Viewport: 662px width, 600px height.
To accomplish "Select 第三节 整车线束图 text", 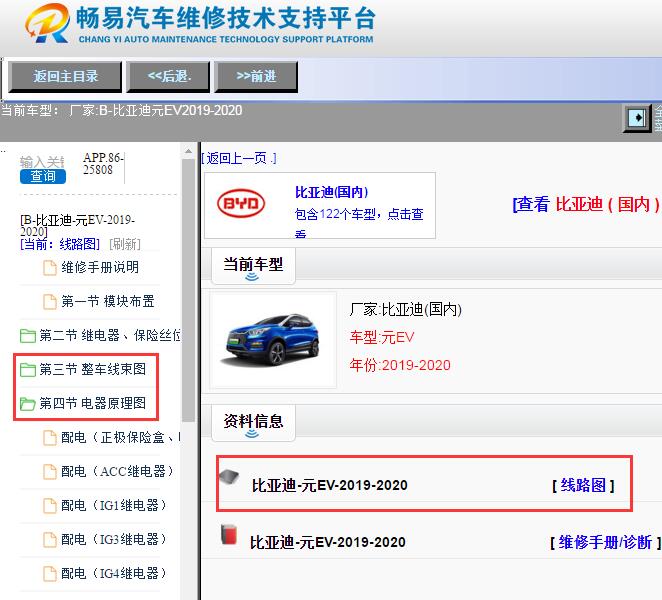I will tap(92, 369).
